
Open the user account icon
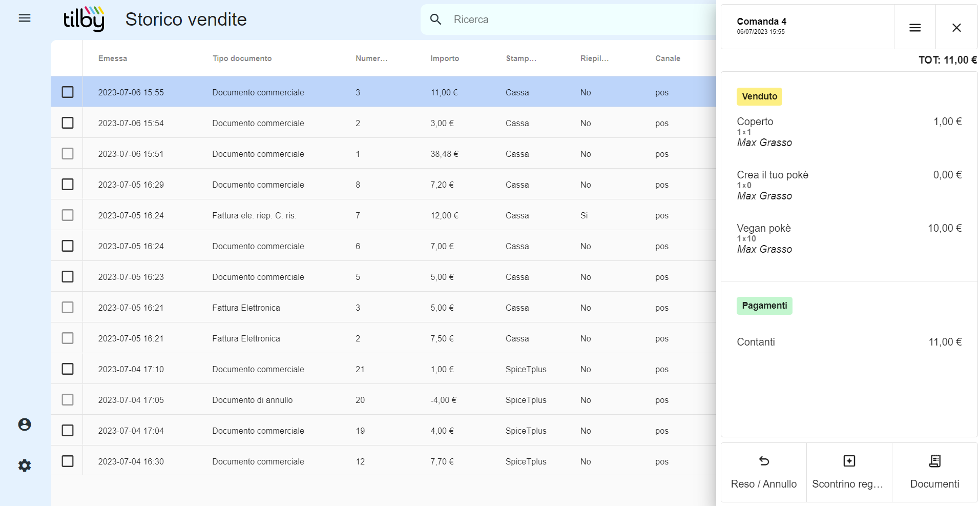point(25,424)
